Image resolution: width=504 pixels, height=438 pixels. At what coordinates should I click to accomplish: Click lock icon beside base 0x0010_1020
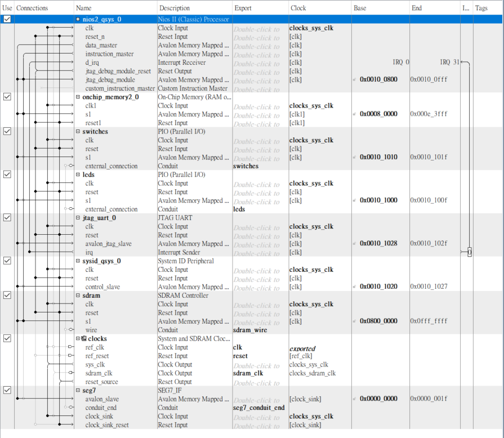[355, 287]
